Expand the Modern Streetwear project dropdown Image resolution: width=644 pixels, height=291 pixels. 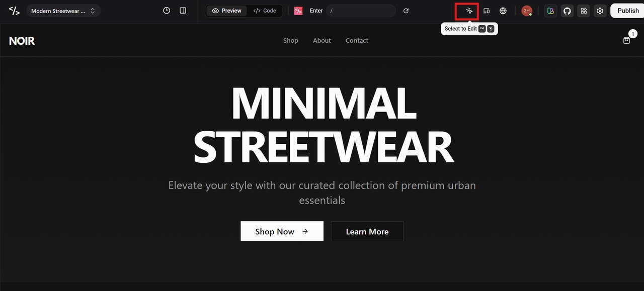point(63,11)
